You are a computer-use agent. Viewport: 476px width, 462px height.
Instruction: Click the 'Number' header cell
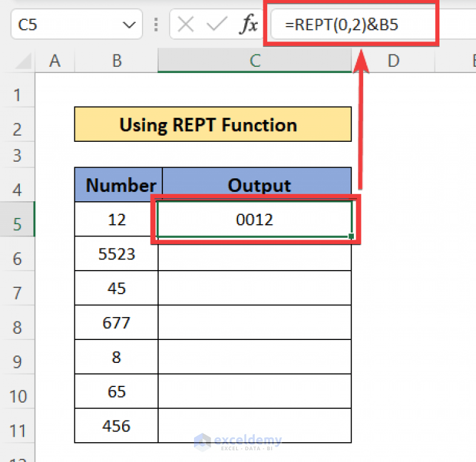[118, 185]
